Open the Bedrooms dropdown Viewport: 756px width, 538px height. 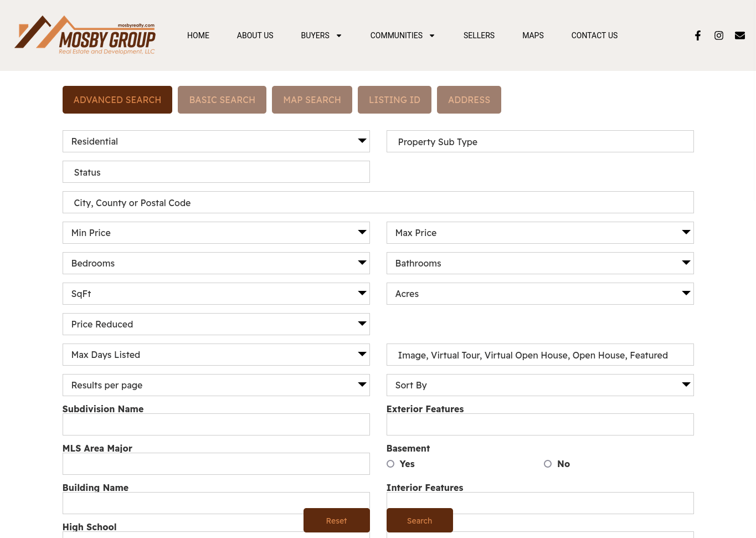pos(216,263)
